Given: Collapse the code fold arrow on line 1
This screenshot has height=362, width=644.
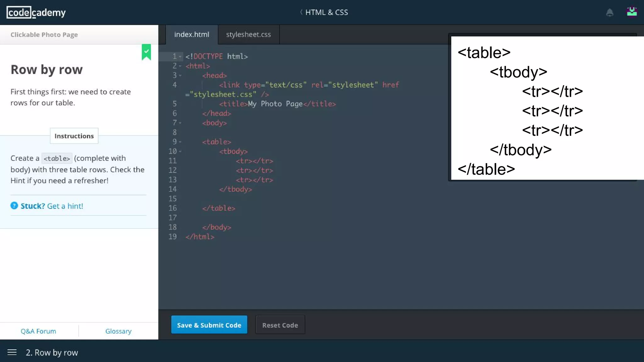Looking at the screenshot, I should coord(180,57).
